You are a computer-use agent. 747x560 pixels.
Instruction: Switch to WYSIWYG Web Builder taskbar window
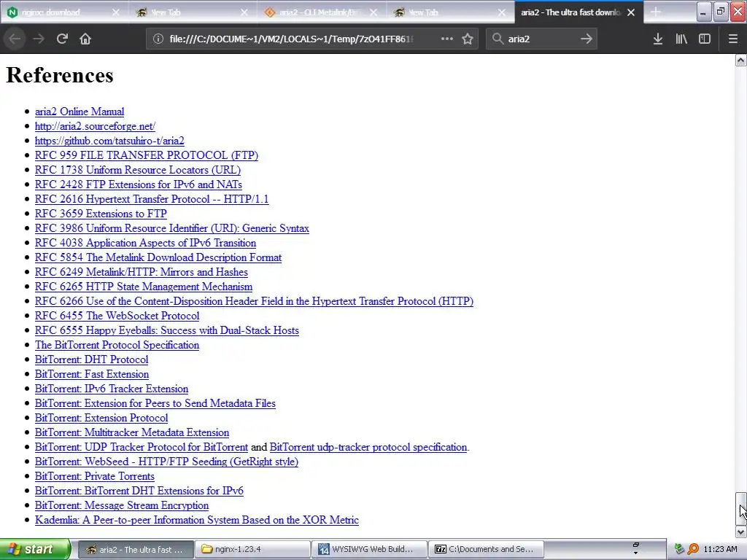[370, 550]
